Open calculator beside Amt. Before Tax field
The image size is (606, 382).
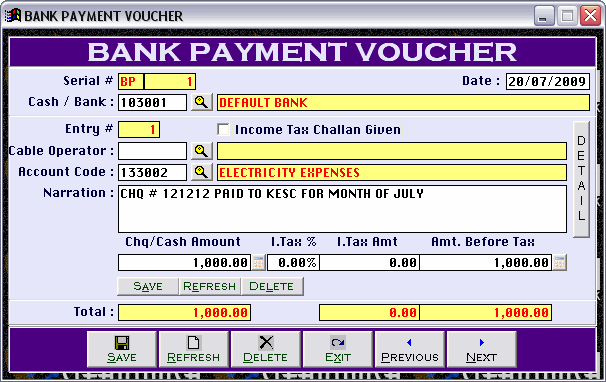pos(559,263)
